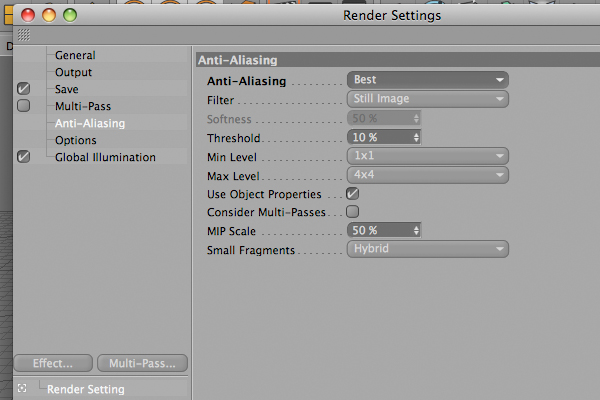
Task: Toggle Global Illumination checkbox off
Action: 24,157
